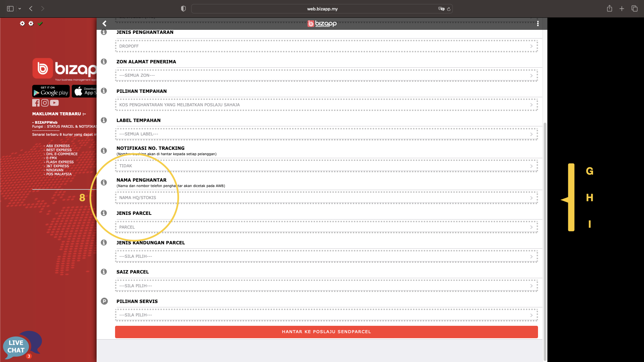644x362 pixels.
Task: Open the DROPOFF delivery type dropdown
Action: coord(326,46)
